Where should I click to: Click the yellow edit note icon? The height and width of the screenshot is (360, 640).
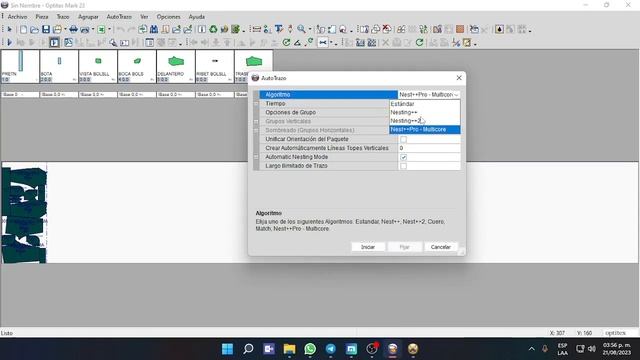(467, 42)
